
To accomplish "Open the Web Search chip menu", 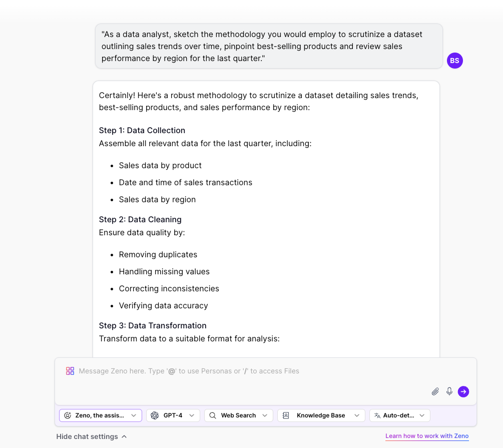I will (264, 415).
